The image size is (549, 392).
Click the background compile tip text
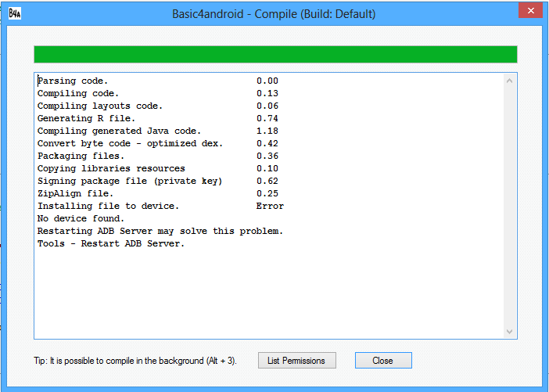click(130, 361)
